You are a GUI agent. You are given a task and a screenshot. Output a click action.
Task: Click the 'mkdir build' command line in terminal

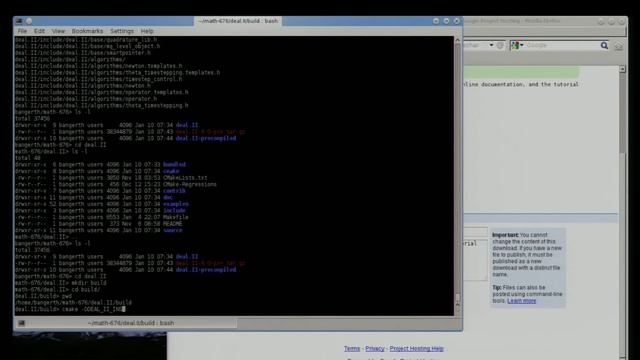(x=61, y=283)
